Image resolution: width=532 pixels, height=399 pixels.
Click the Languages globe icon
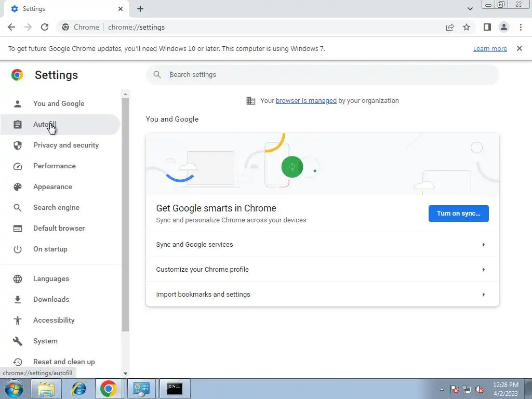17,279
